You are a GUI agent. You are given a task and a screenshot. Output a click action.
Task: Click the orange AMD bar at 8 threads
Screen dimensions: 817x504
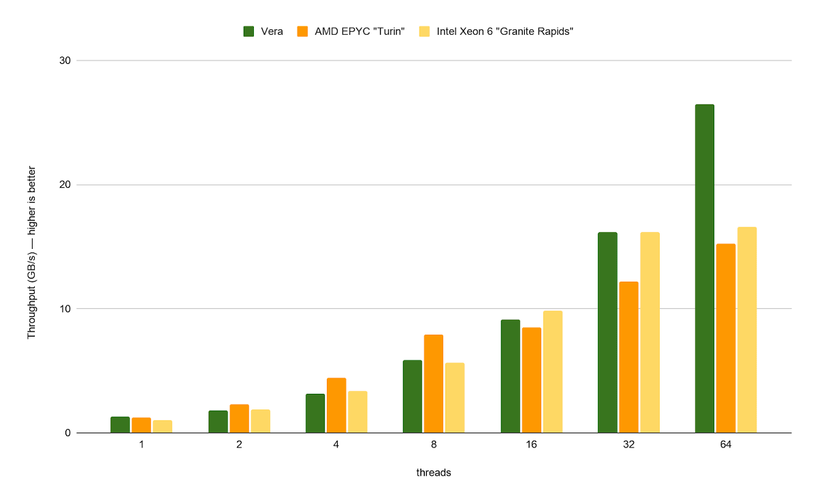coord(434,384)
